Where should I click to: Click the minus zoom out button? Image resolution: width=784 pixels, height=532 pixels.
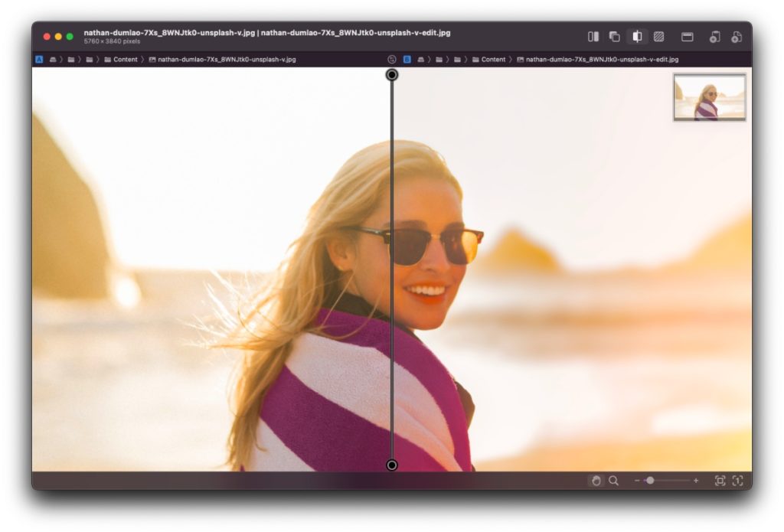pos(637,481)
